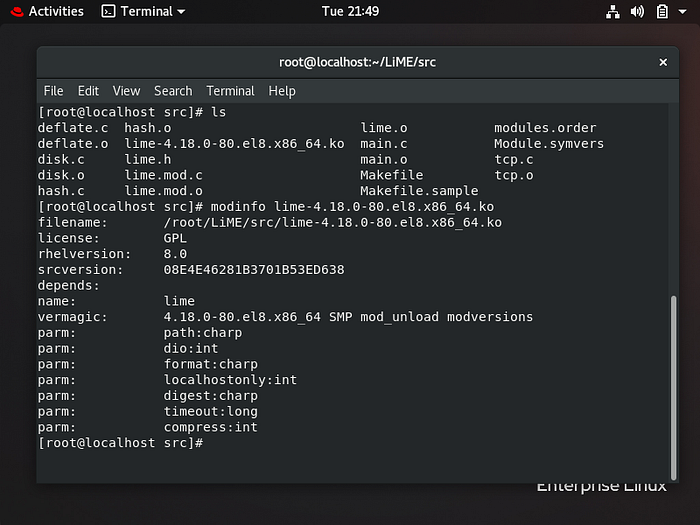The image size is (700, 525).
Task: Click the battery/power status icon
Action: (662, 12)
